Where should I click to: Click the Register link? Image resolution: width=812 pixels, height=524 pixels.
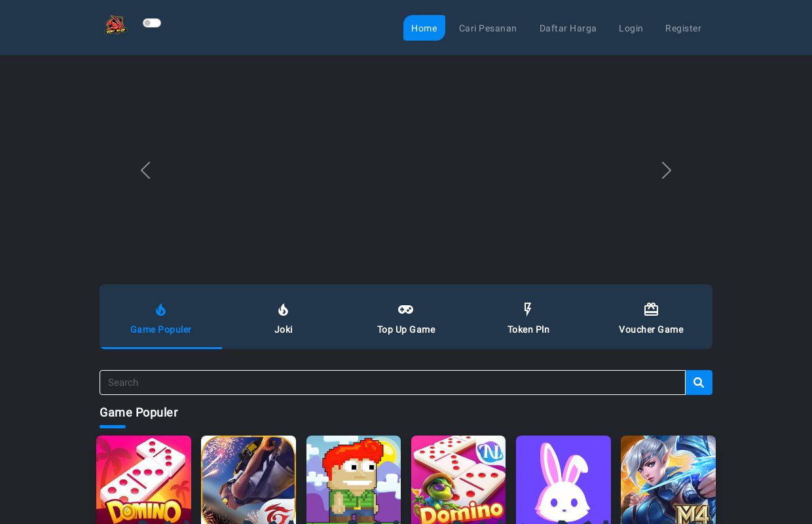(x=683, y=28)
